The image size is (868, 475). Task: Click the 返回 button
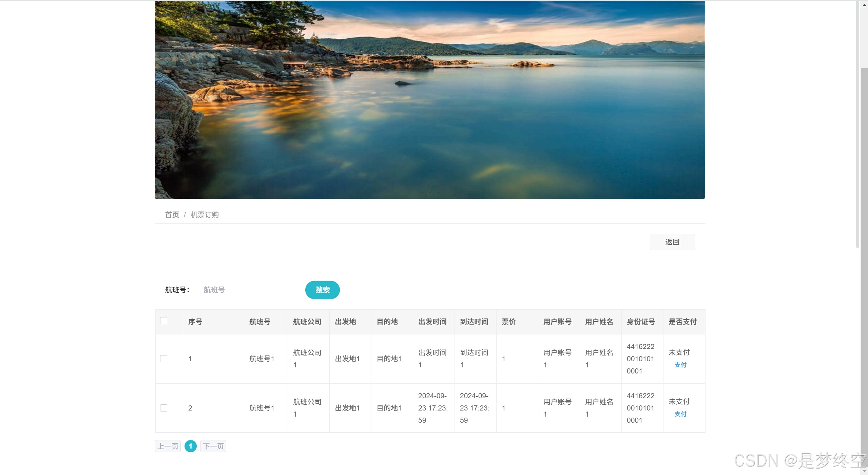(x=672, y=242)
